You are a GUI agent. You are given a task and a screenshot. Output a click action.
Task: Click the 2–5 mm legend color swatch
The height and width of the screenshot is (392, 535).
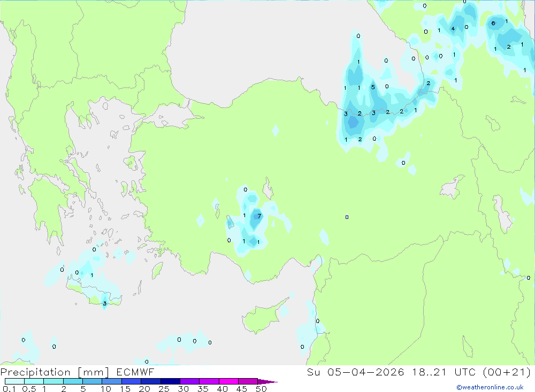pyautogui.click(x=73, y=381)
